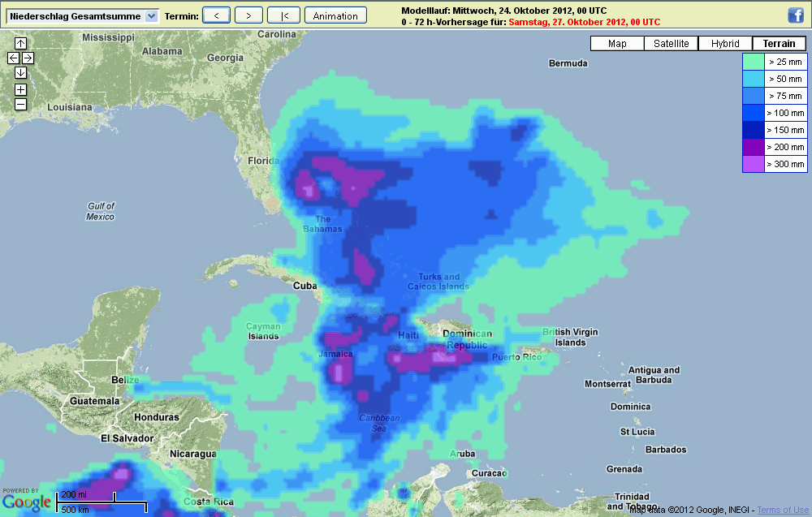Click the Dominica label on map
Viewport: 812px width, 517px height.
pyautogui.click(x=630, y=407)
